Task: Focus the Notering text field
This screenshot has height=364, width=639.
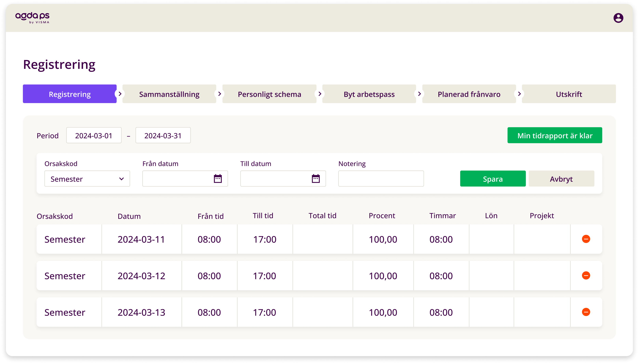Action: pyautogui.click(x=381, y=179)
